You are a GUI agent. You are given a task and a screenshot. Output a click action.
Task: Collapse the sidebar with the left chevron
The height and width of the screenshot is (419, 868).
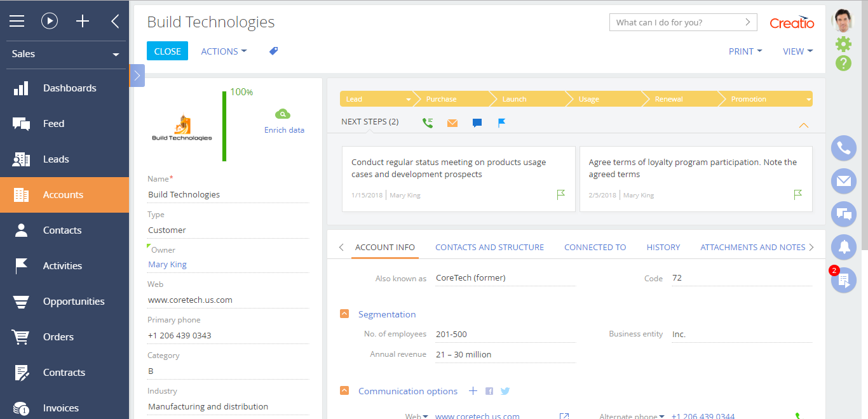[x=115, y=21]
